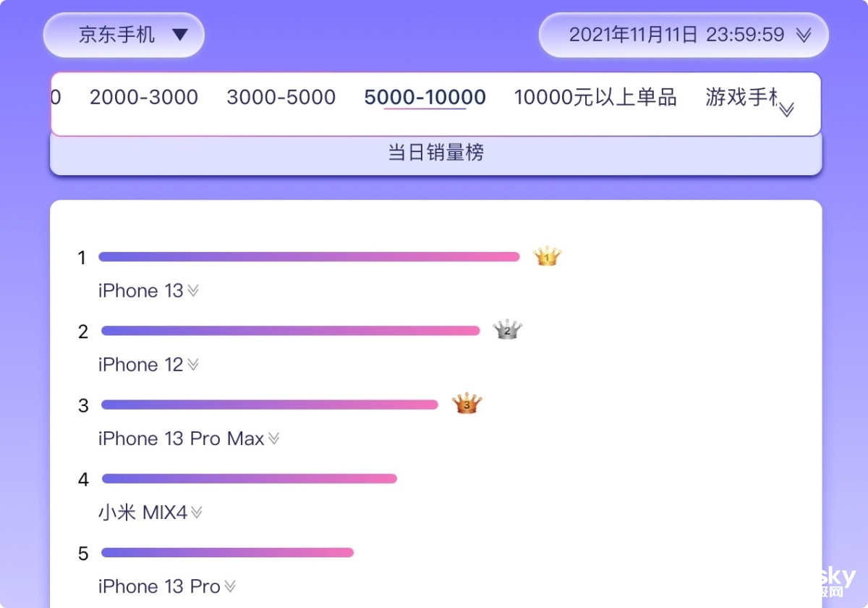Expand the 小米 MIX4 entry chevron

click(197, 512)
